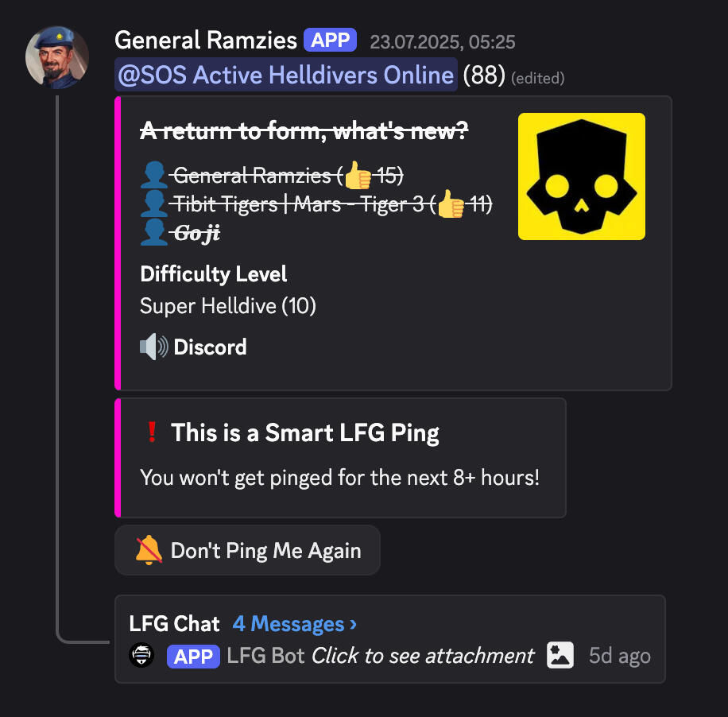Click General Ramzies' profile avatar

click(x=57, y=57)
